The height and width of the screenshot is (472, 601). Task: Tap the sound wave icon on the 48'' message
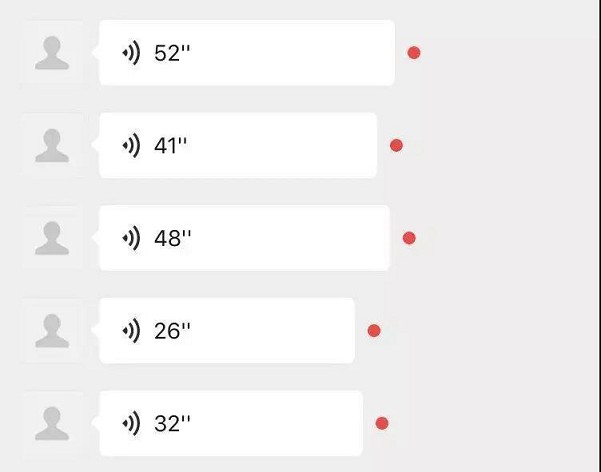[x=131, y=238]
